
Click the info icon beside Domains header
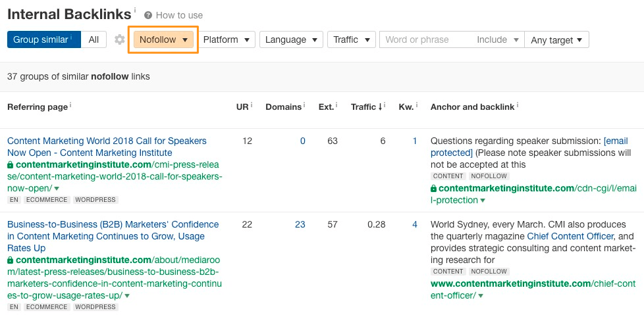304,105
